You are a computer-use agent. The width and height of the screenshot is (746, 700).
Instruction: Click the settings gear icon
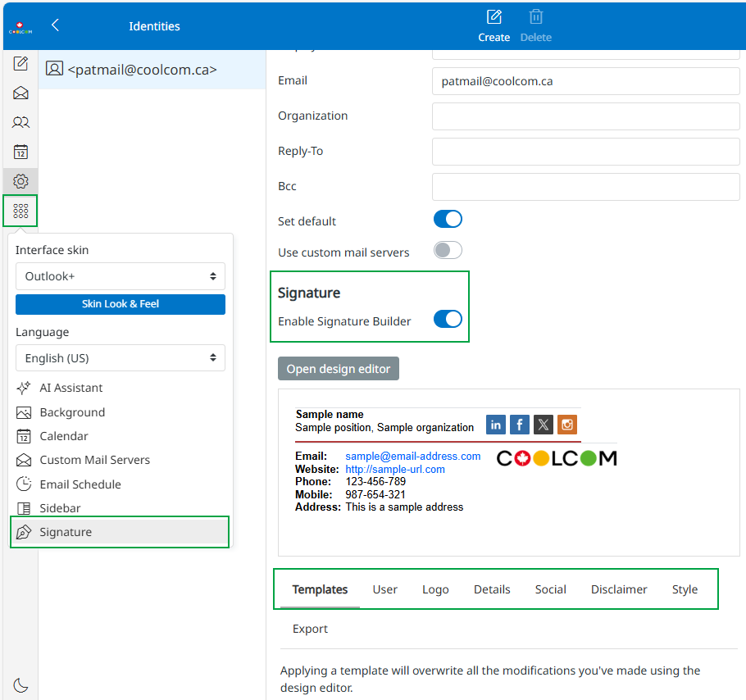(20, 181)
